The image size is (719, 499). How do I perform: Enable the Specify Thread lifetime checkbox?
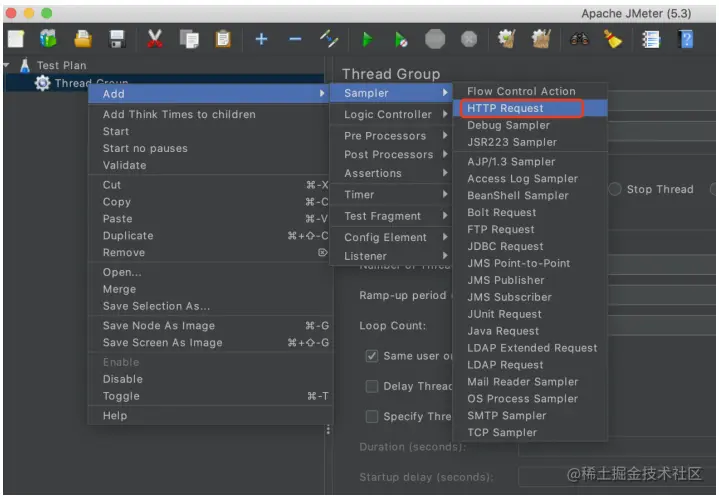372,416
